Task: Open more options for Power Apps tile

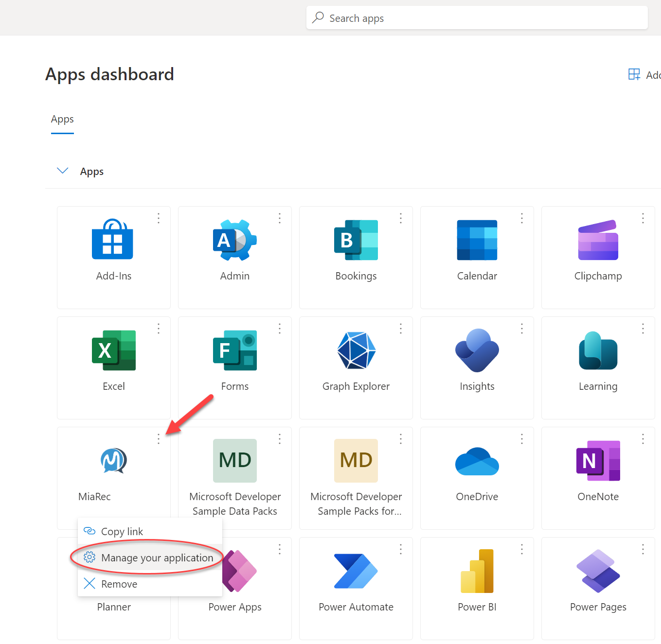Action: (x=280, y=549)
